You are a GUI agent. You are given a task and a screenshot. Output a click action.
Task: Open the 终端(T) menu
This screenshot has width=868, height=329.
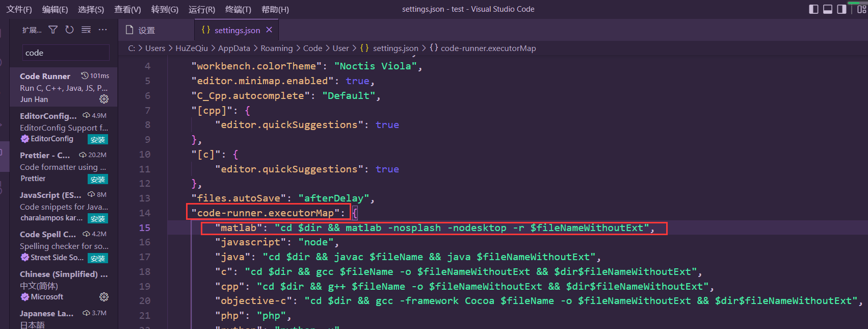(238, 9)
